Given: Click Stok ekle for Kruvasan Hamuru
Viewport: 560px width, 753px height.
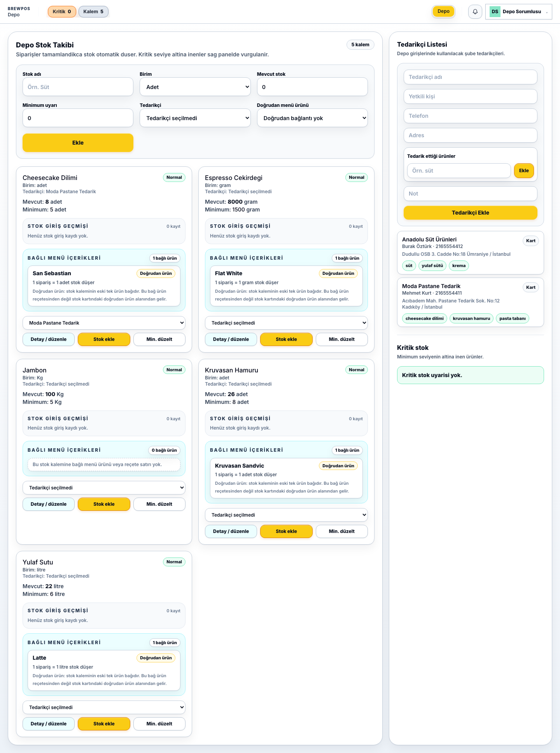Looking at the screenshot, I should pyautogui.click(x=286, y=531).
